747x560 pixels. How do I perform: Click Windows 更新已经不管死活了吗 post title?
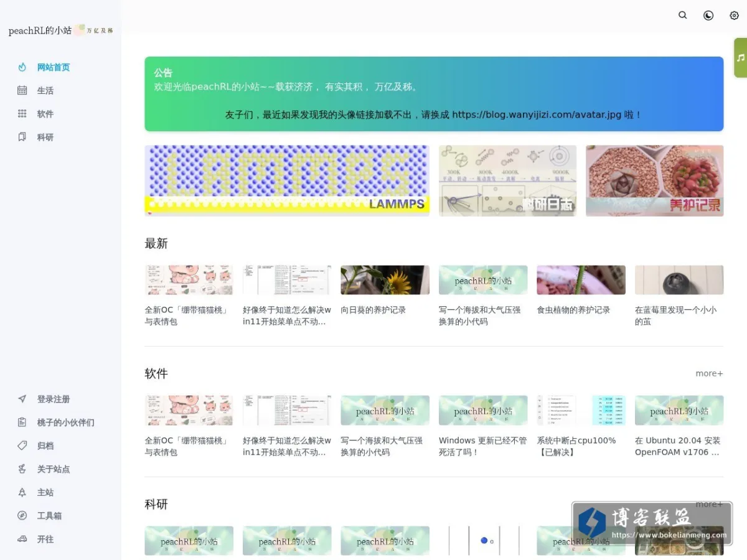point(482,446)
